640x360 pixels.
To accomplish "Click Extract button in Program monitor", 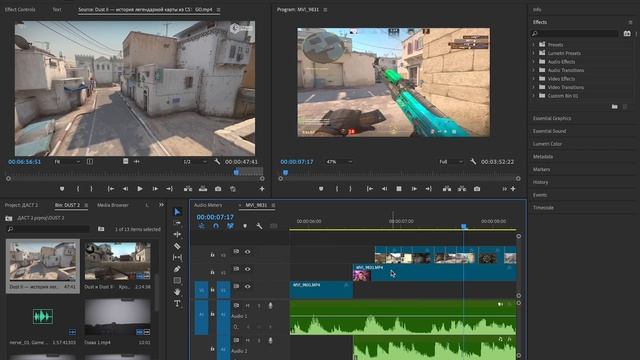I will [462, 189].
